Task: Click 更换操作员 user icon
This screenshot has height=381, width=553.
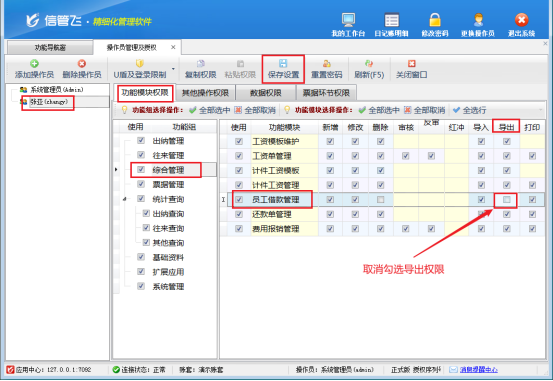Action: pyautogui.click(x=478, y=20)
